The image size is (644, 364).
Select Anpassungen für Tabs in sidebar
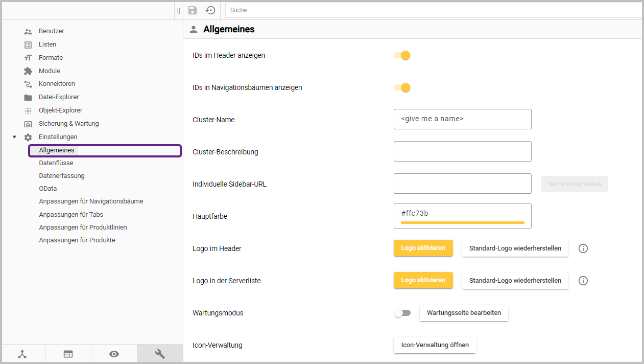pos(71,215)
